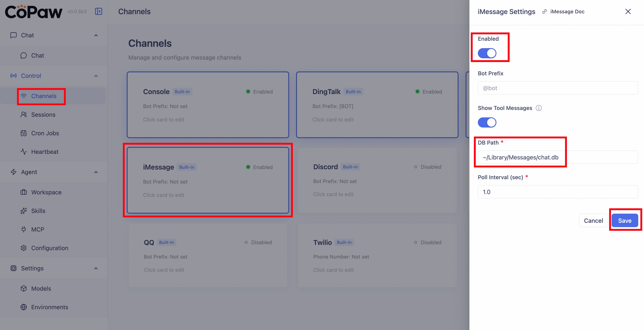
Task: Open Cron Jobs from the sidebar
Action: coord(45,133)
